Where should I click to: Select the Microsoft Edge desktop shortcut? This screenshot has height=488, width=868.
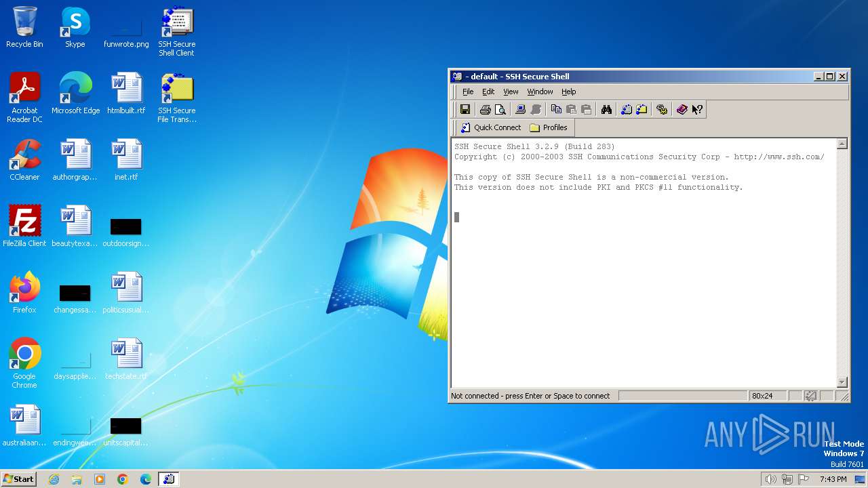coord(75,94)
